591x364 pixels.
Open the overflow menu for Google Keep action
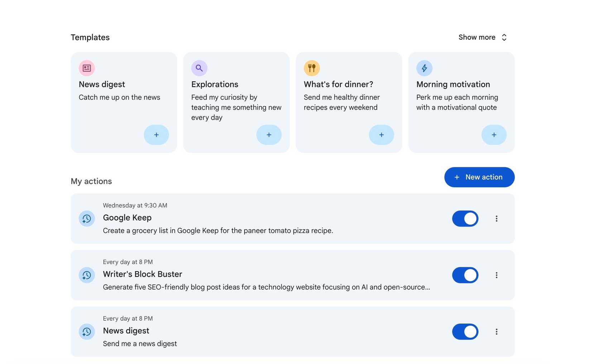[x=496, y=219]
